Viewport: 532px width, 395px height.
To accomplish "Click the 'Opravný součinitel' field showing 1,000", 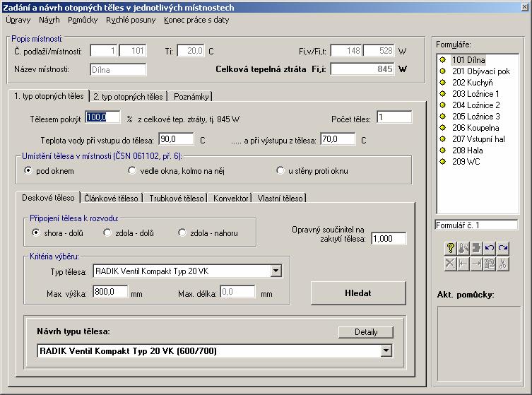I will 389,239.
